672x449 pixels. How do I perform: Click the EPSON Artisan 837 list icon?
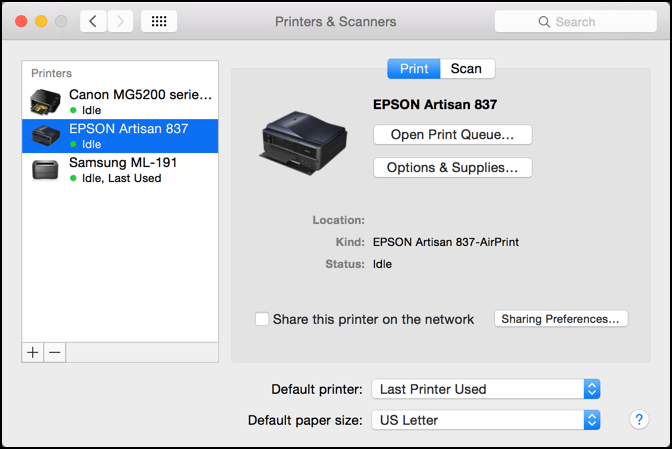(x=45, y=136)
